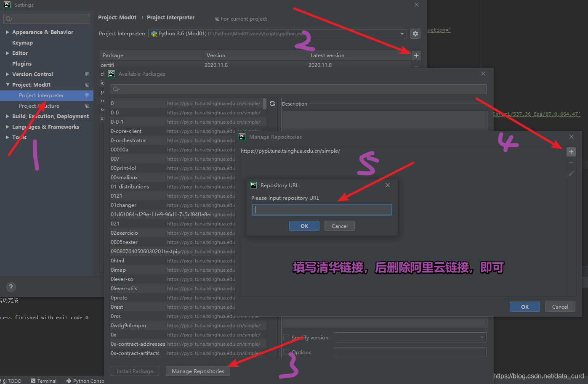Click the Install Package button
Viewport: 588px width, 384px height.
pos(135,371)
